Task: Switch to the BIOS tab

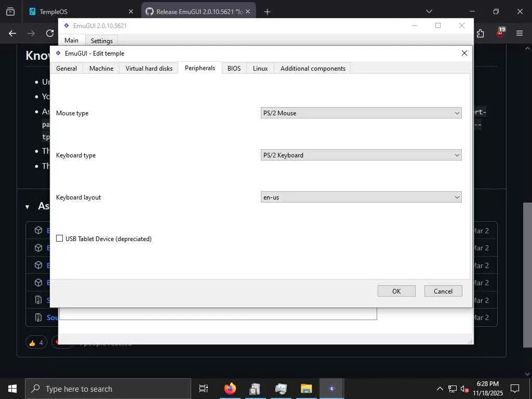Action: [234, 69]
